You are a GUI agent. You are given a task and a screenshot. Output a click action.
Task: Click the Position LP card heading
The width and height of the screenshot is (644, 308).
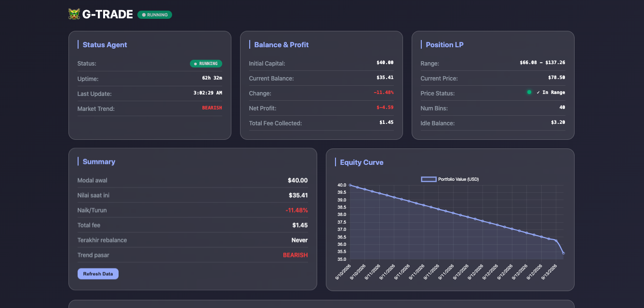tap(445, 45)
